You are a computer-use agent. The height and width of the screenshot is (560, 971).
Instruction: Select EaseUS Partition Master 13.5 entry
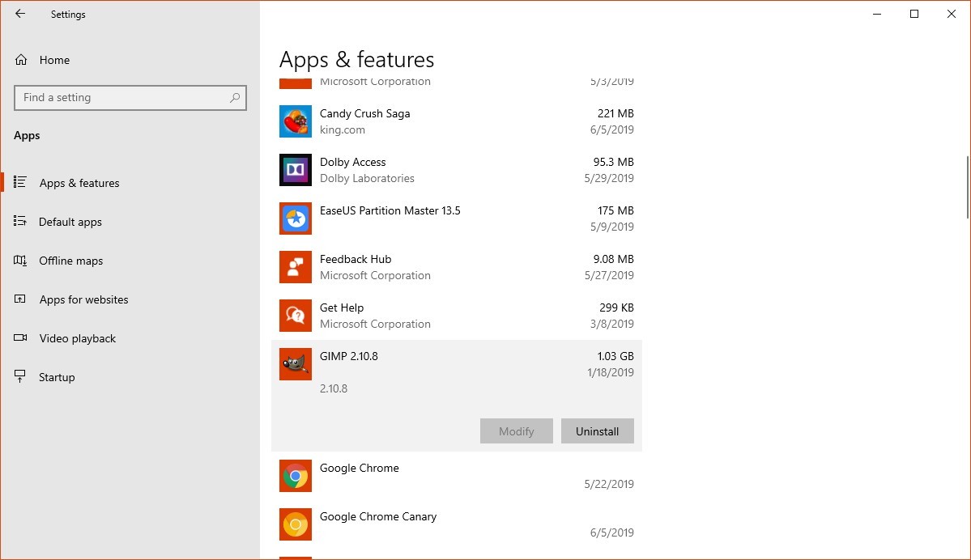[x=390, y=211]
